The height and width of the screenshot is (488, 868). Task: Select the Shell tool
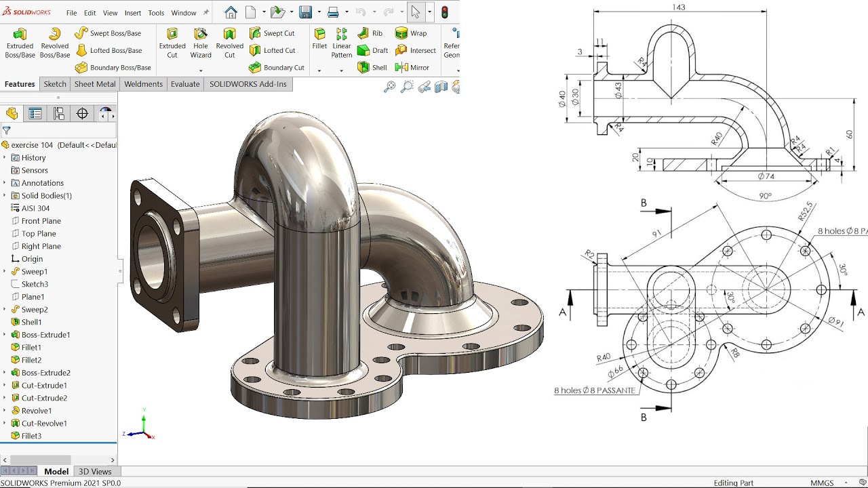point(372,68)
